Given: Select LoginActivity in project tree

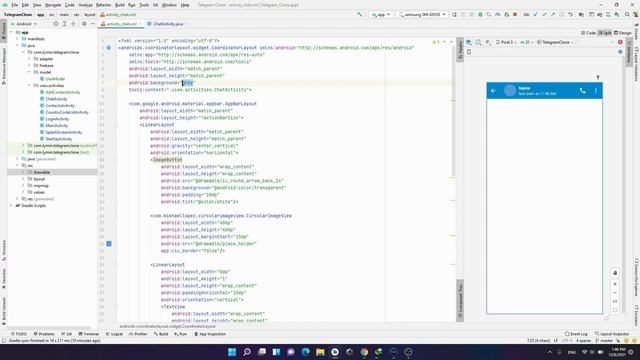Looking at the screenshot, I should pyautogui.click(x=57, y=119).
